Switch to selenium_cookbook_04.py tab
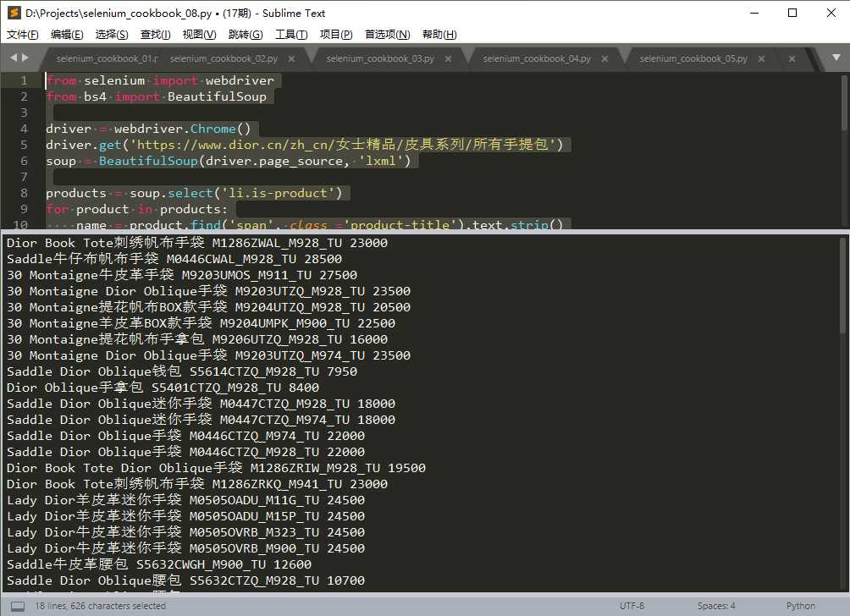 [537, 58]
